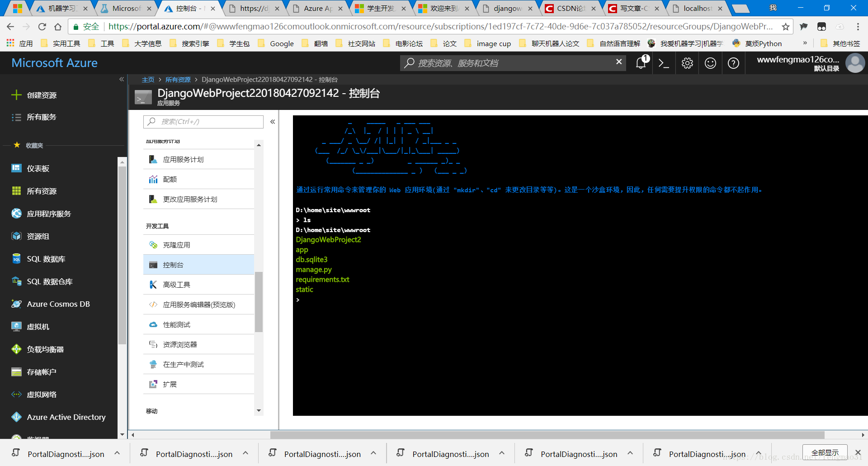868x466 pixels.
Task: Select 高级工具 menu item
Action: (x=198, y=285)
